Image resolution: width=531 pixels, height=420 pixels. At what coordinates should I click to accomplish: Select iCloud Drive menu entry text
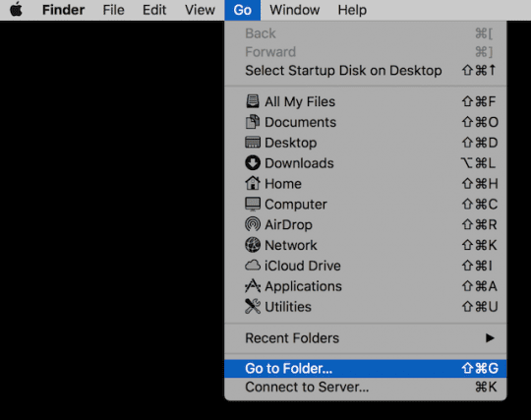tap(303, 266)
